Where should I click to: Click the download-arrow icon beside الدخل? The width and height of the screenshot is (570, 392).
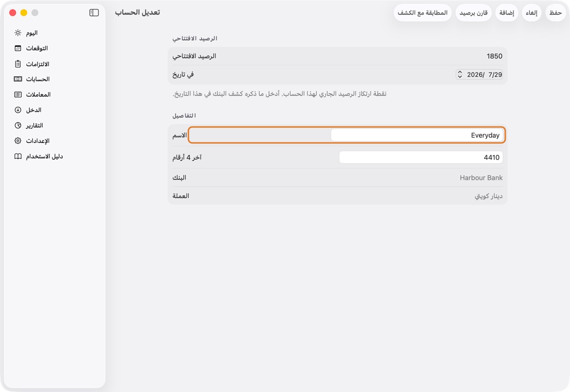[x=18, y=110]
